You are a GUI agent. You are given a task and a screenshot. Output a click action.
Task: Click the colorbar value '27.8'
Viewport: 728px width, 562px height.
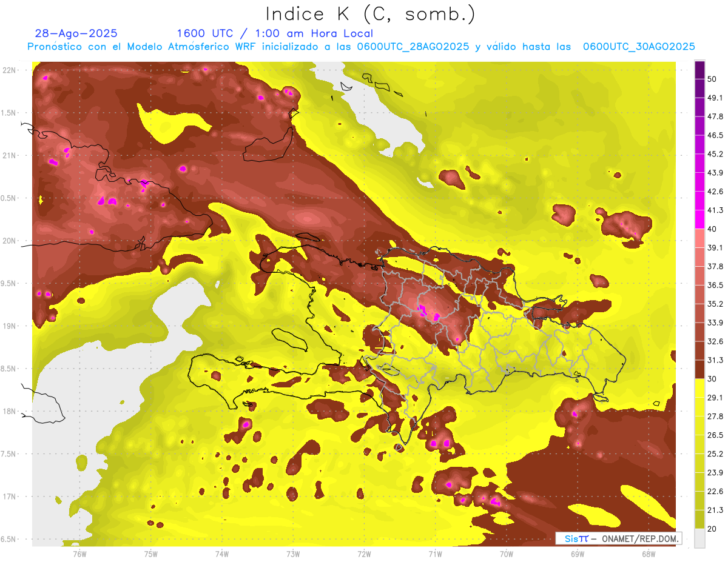(x=715, y=416)
